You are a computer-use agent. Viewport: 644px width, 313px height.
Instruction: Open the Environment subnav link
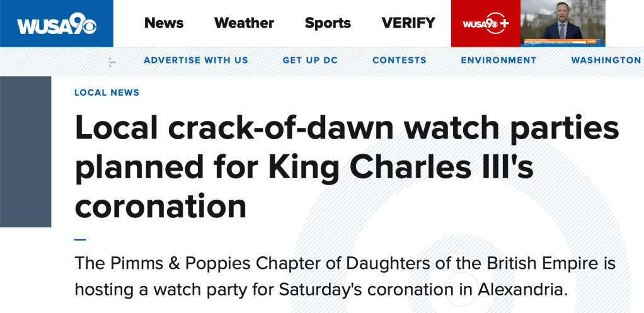pos(498,60)
